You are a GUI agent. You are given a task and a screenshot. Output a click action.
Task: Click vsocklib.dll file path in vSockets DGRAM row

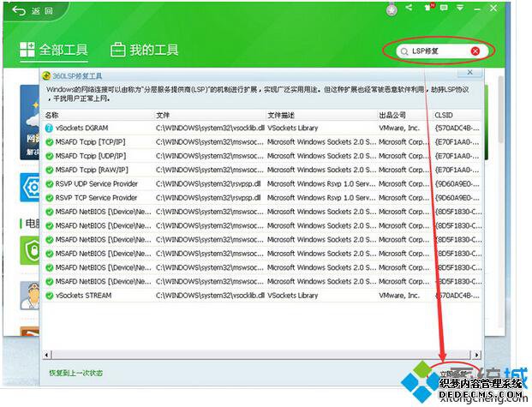tap(210, 128)
